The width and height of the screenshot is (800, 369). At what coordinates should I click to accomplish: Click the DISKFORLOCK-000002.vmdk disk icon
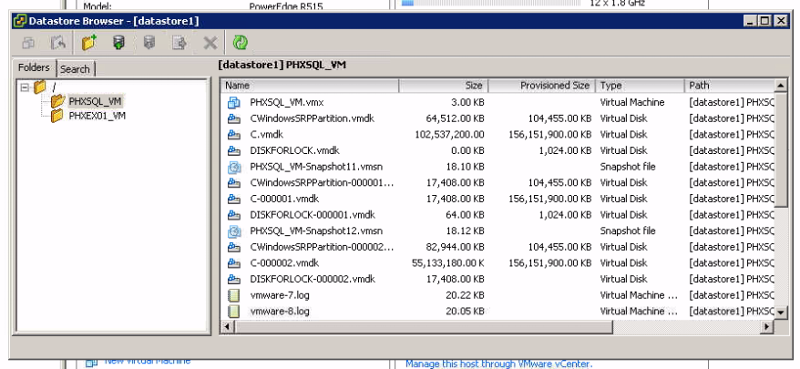pyautogui.click(x=234, y=279)
